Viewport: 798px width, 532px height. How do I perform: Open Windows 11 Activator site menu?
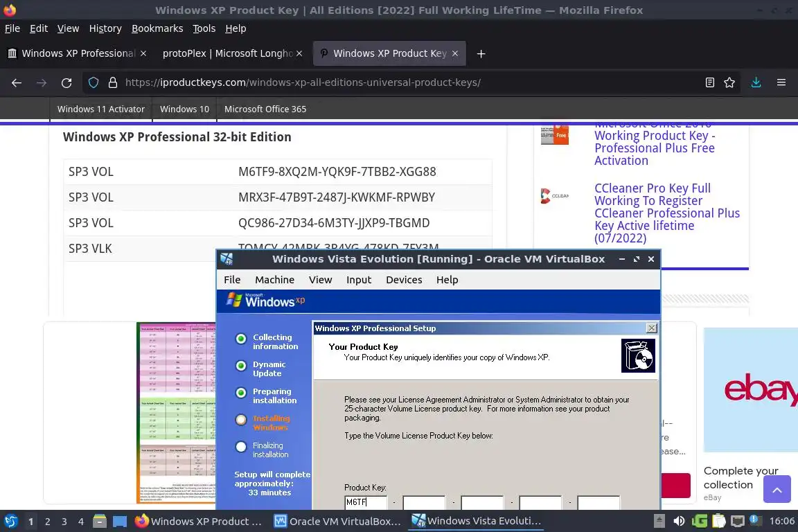(x=100, y=109)
